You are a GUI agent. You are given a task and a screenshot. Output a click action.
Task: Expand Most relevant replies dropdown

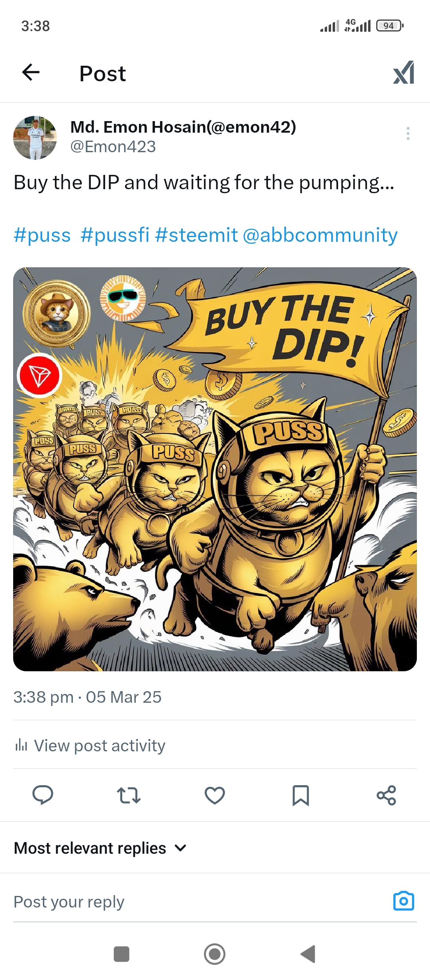tap(100, 848)
